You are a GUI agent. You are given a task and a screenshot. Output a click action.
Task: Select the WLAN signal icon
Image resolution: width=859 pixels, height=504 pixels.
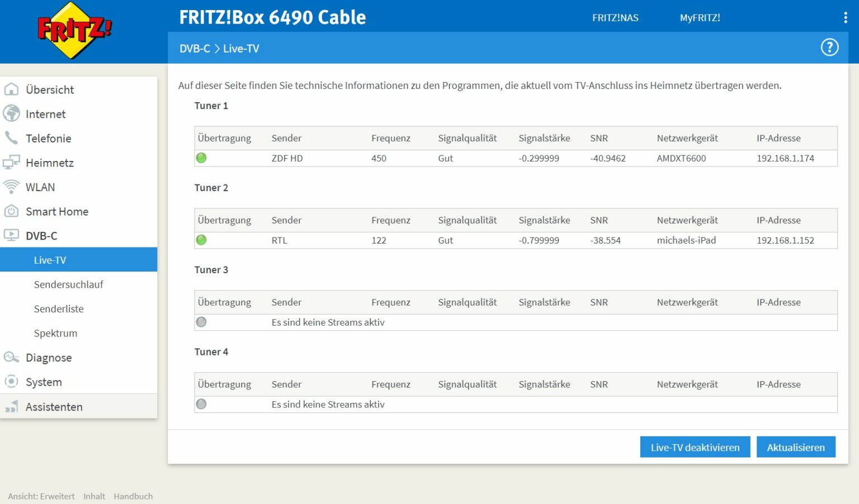(x=11, y=187)
